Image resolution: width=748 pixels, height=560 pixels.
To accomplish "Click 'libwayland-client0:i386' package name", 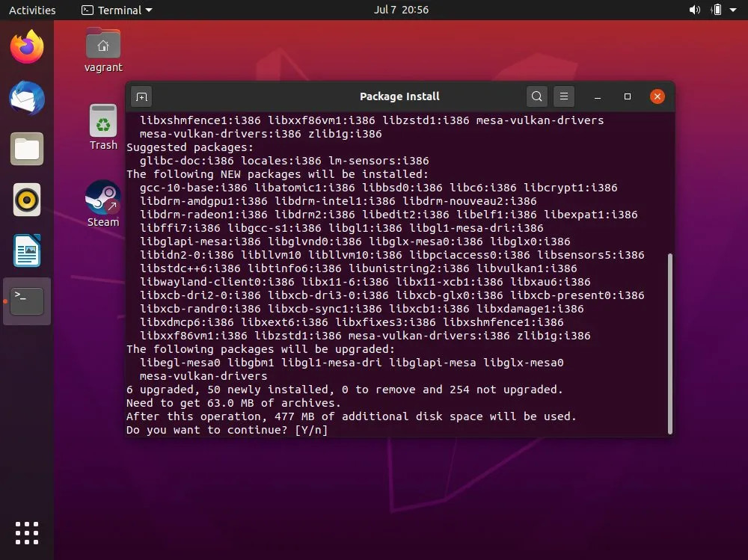I will (x=217, y=282).
